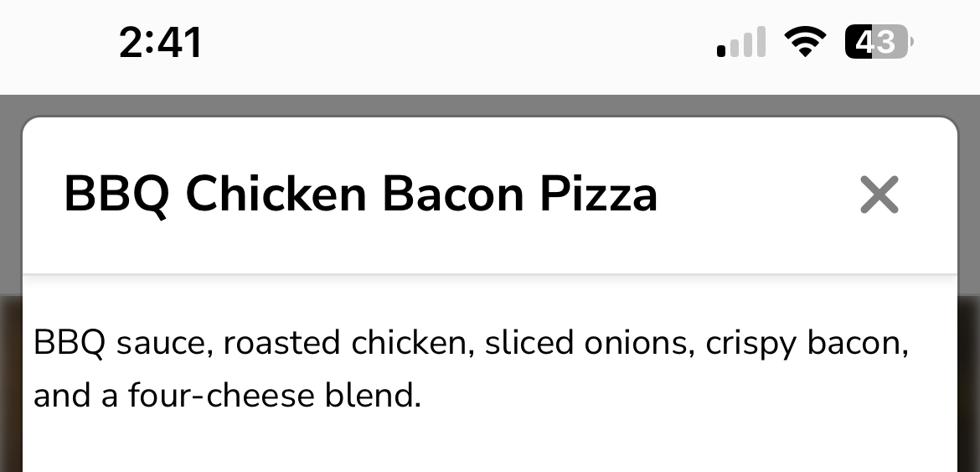The image size is (980, 472).
Task: Tap the cellular signal bars icon
Action: pos(741,43)
